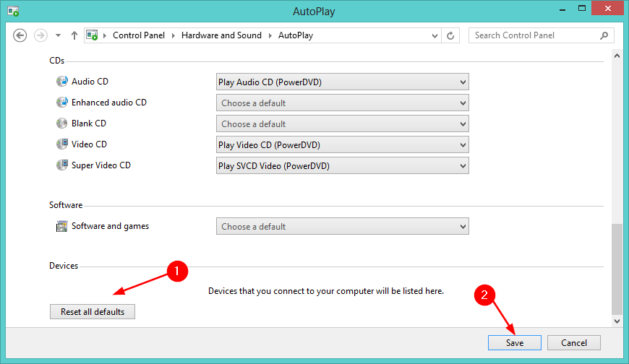Select Control Panel in address breadcrumb

[x=139, y=35]
